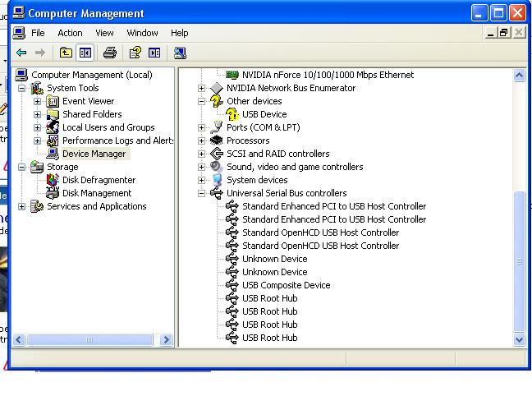Select the Other devices label
Viewport: 532px width, 396px height.
point(255,101)
